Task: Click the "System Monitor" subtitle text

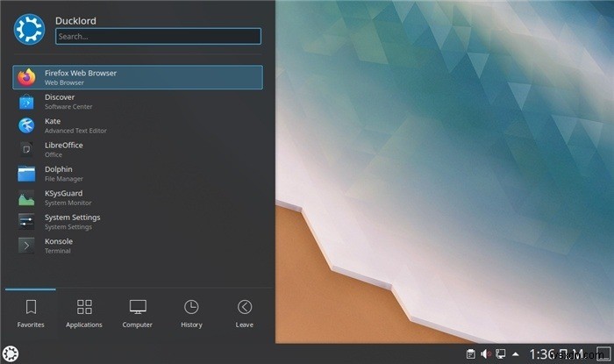Action: point(68,203)
